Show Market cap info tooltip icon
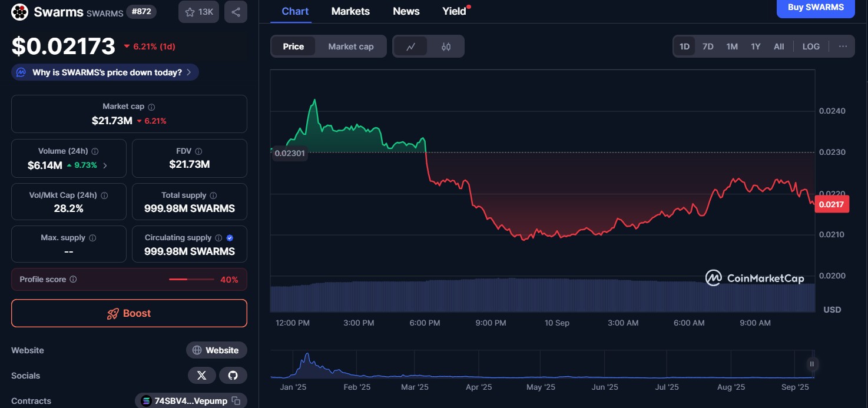The height and width of the screenshot is (408, 868). [151, 107]
